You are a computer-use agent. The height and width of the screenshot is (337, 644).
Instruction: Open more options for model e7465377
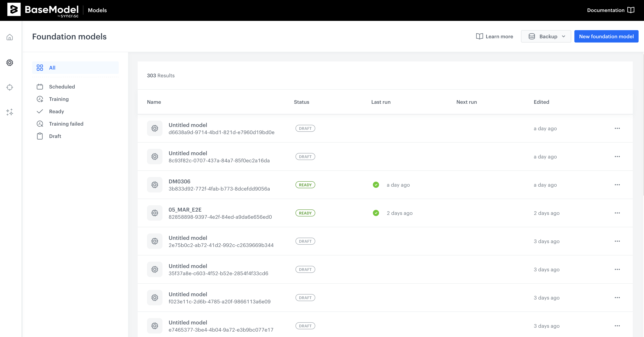pyautogui.click(x=617, y=326)
